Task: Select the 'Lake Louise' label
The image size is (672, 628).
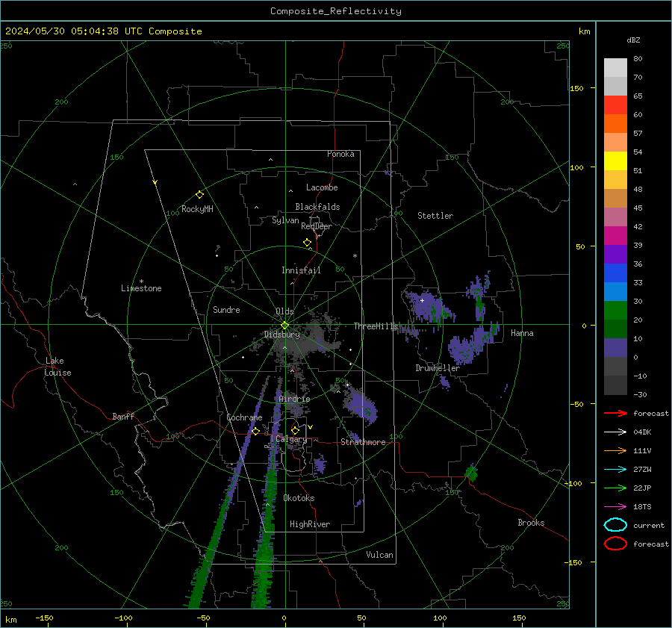Action: (x=57, y=367)
